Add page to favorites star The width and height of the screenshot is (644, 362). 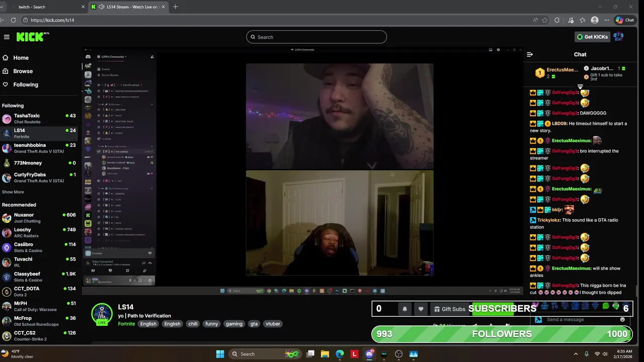(545, 20)
